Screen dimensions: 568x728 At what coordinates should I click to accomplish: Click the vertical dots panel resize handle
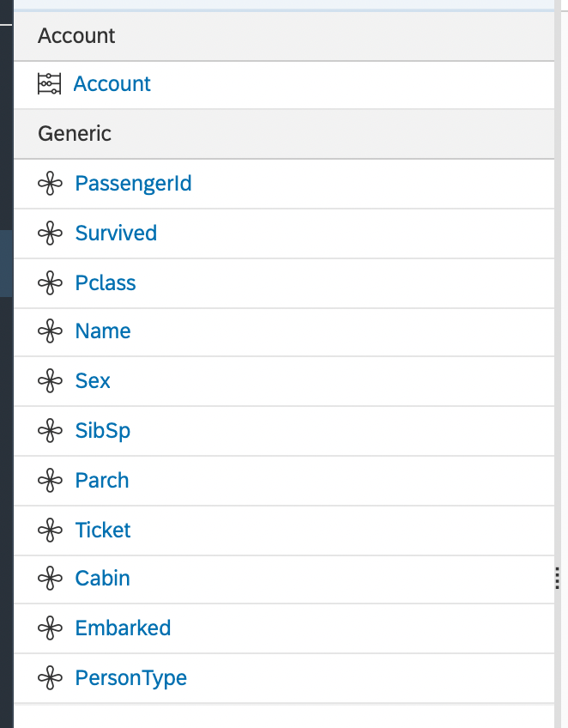click(x=559, y=579)
